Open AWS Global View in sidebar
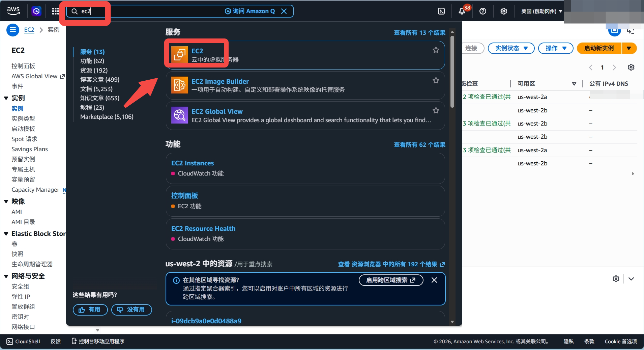644x350 pixels. point(38,76)
